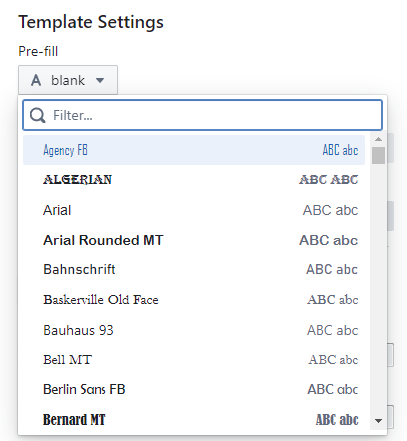Viewport: 407px width, 441px height.
Task: Choose Bahnschrift from the list
Action: pos(194,269)
